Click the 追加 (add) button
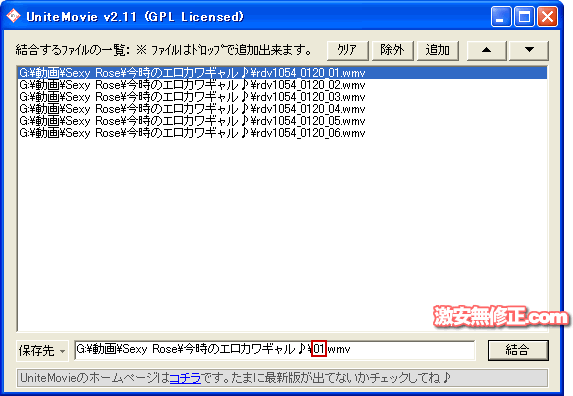The height and width of the screenshot is (396, 573). click(438, 50)
